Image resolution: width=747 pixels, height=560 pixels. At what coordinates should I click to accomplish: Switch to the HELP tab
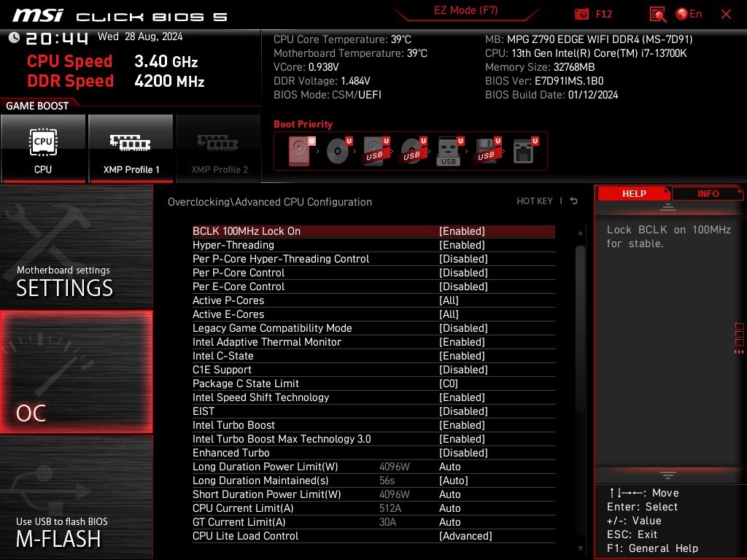pos(634,194)
